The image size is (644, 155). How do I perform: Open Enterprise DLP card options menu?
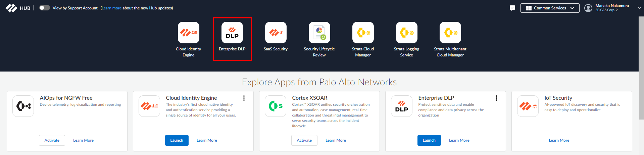click(x=496, y=98)
